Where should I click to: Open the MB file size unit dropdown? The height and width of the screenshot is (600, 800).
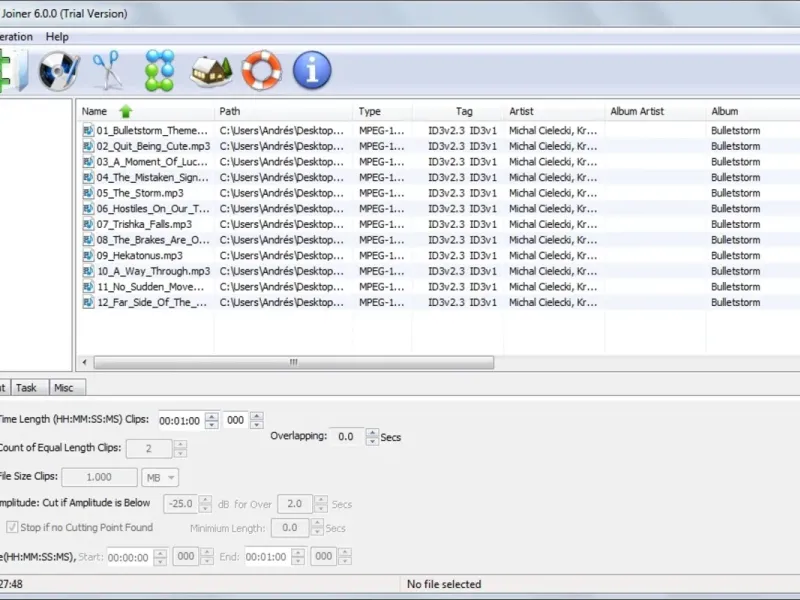(x=160, y=478)
